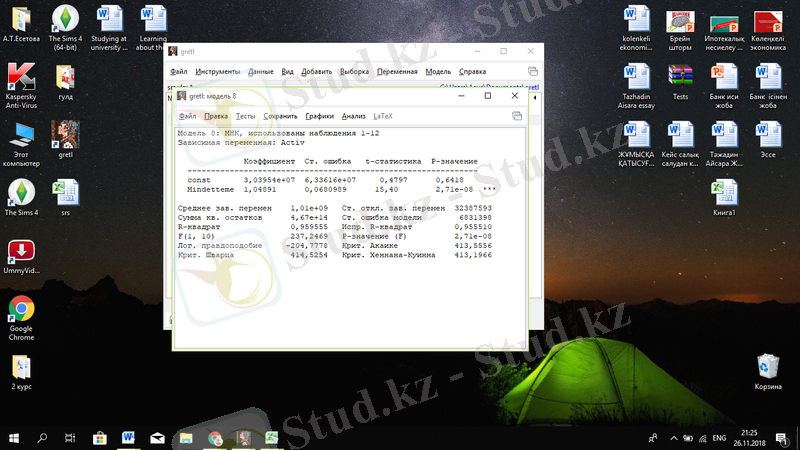Select the Книга1 Excel file on desktop
800x450 pixels.
click(725, 195)
